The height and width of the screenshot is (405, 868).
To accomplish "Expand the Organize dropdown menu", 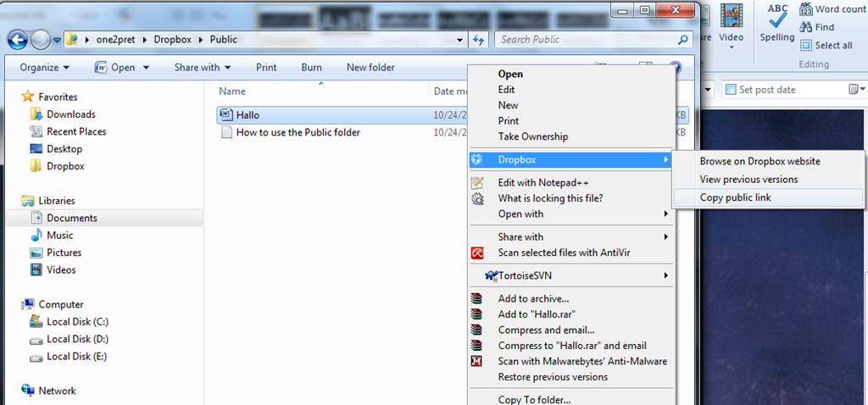I will 44,68.
